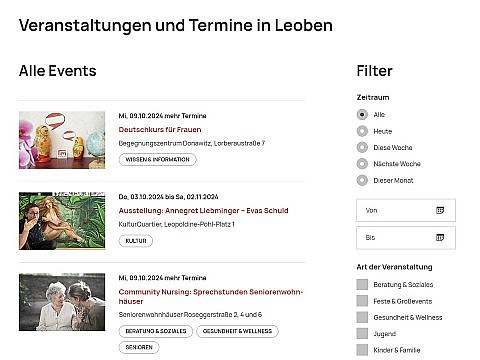
Task: Select the Alle time period radio
Action: coord(362,115)
